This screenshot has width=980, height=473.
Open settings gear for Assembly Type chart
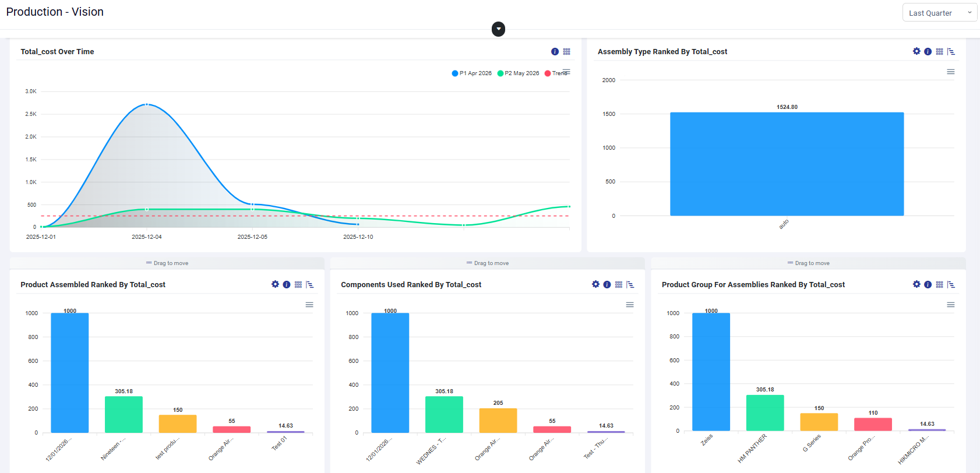[916, 51]
